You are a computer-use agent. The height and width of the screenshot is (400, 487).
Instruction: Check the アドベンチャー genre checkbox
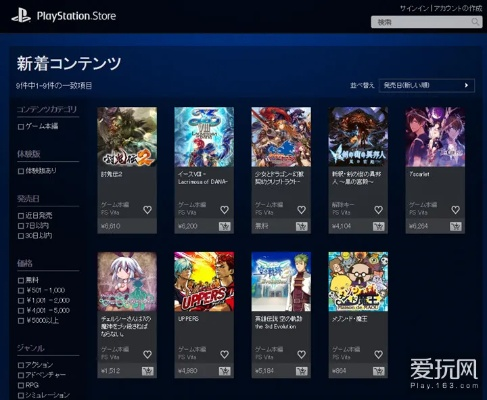click(x=21, y=375)
